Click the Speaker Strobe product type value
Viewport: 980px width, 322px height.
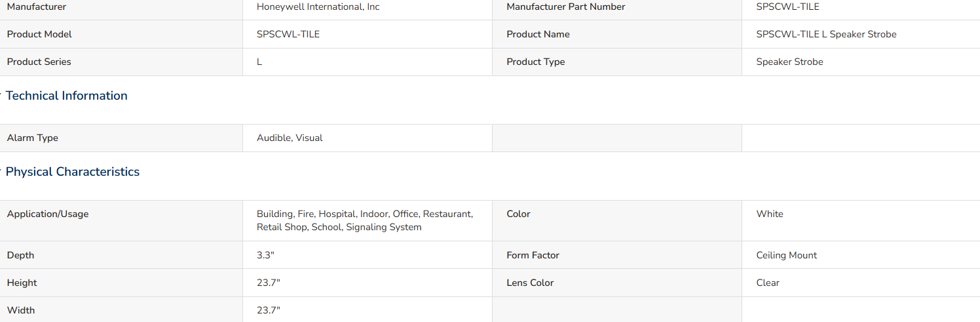pos(789,62)
